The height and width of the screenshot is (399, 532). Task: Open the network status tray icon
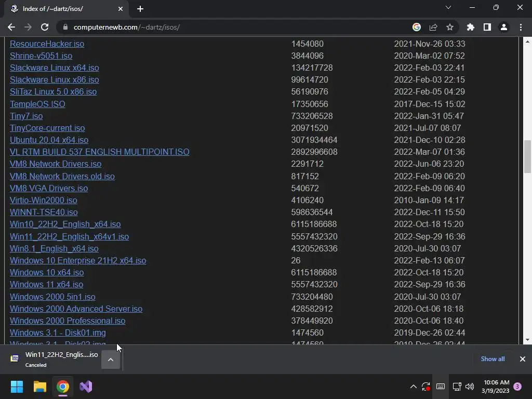point(457,387)
